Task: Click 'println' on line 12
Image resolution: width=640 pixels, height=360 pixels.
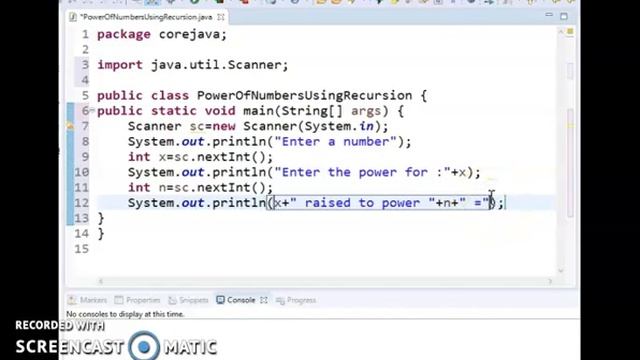Action: (239, 203)
